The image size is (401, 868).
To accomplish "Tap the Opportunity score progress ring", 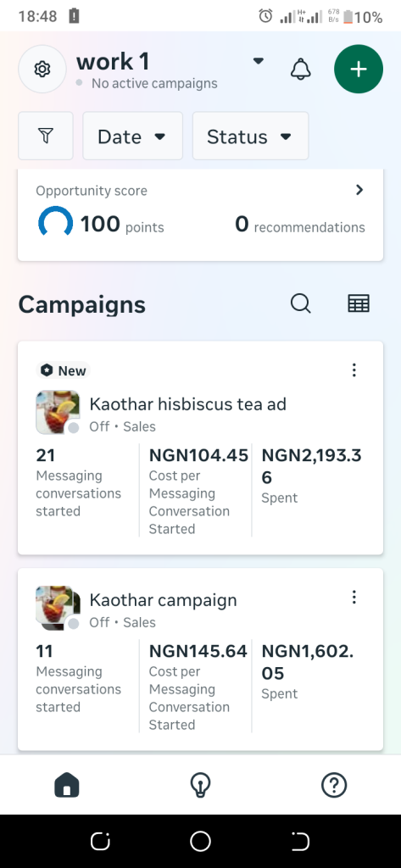I will pos(55,223).
